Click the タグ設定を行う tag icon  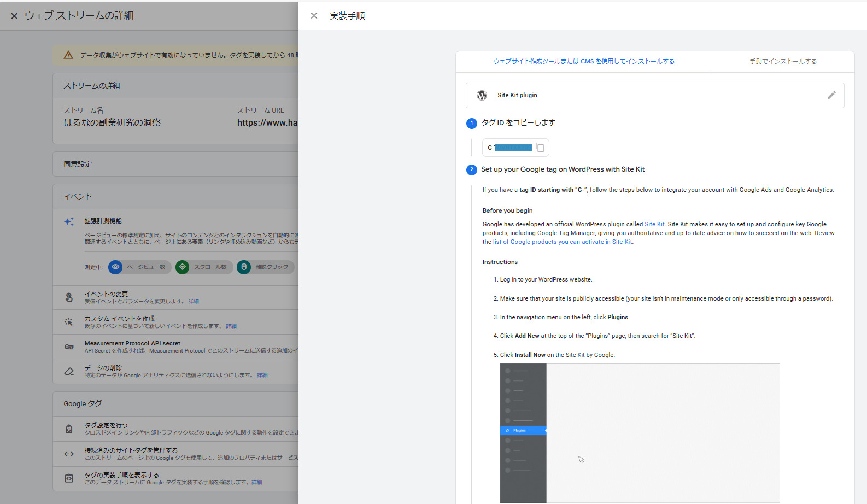click(x=69, y=429)
